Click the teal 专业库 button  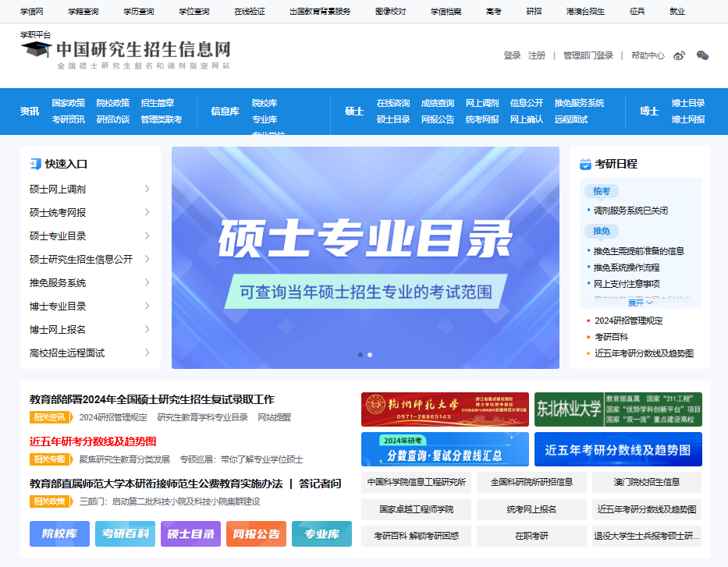321,533
